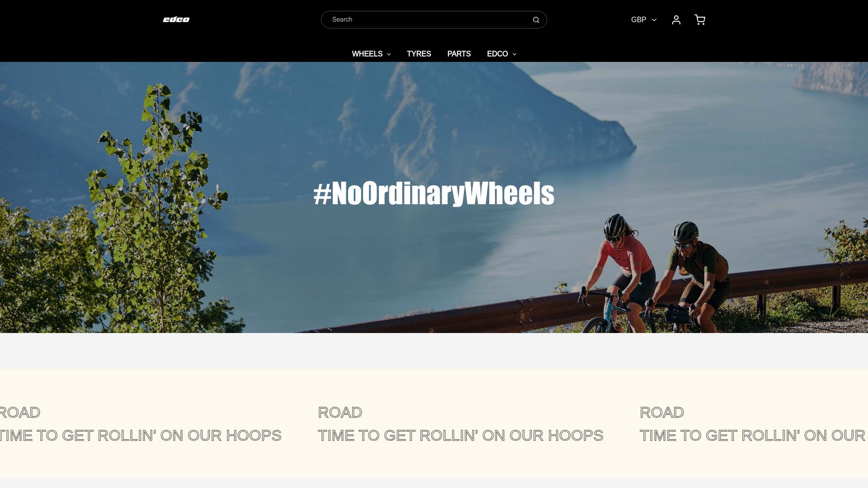Screen dimensions: 868x488
Task: Click the #NoOrdinaryWheels hero heading
Action: (x=434, y=193)
